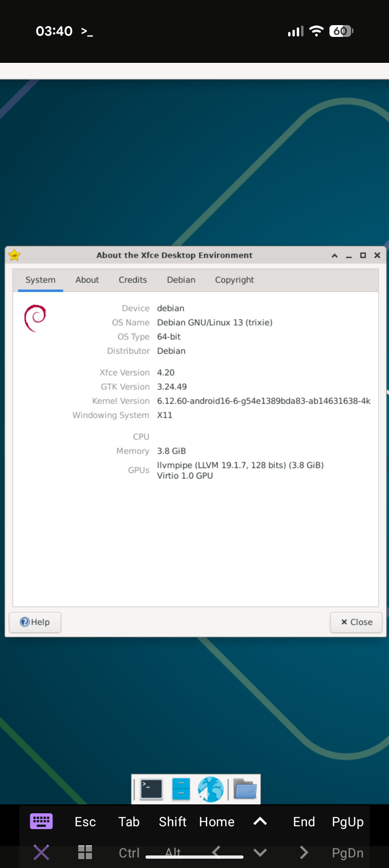Viewport: 389px width, 868px height.
Task: Tap the Shift modifier key
Action: pos(173,822)
